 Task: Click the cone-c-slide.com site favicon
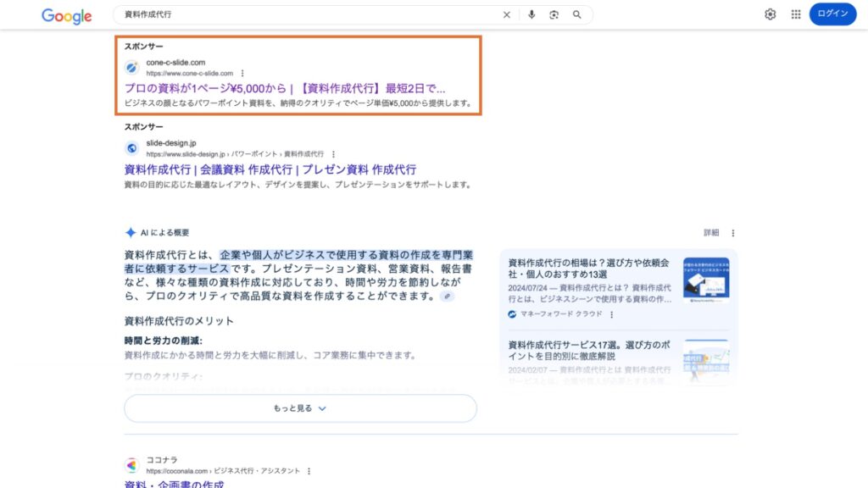pos(131,68)
